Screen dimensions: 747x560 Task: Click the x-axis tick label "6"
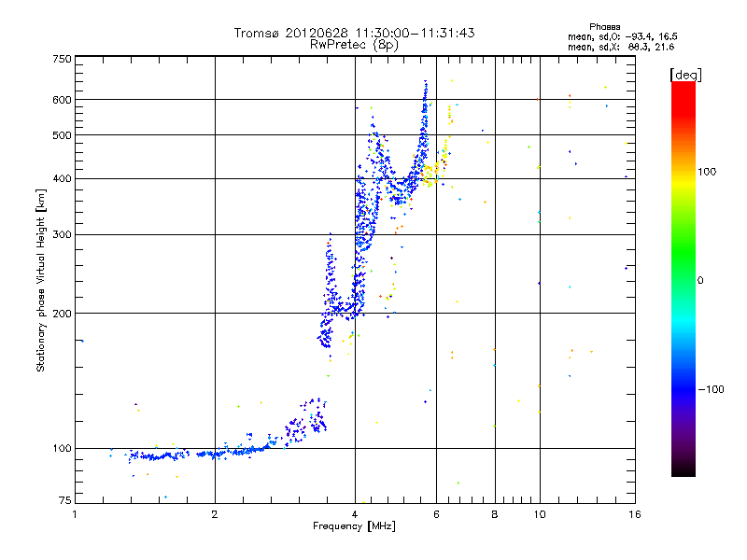coord(436,514)
